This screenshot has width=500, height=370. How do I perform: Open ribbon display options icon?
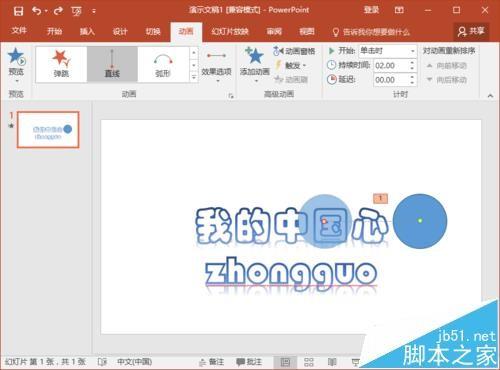pyautogui.click(x=399, y=10)
